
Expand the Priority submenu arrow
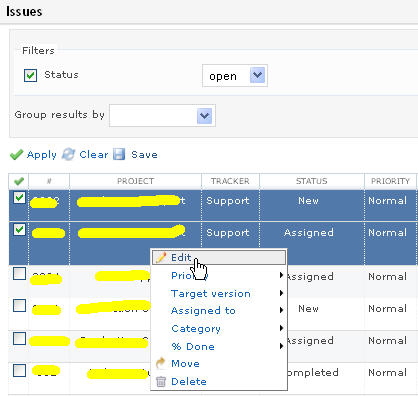[281, 275]
